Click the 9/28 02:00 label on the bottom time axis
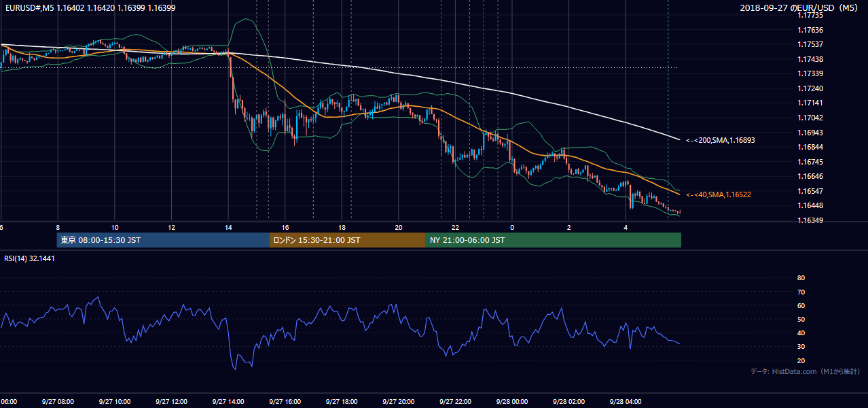868x408 pixels. pyautogui.click(x=568, y=402)
